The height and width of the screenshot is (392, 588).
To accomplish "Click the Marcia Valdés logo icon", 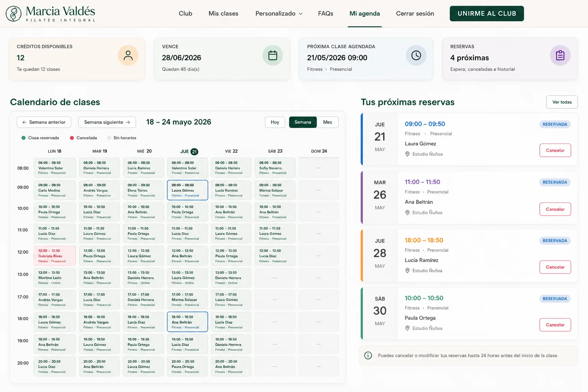I will click(13, 13).
